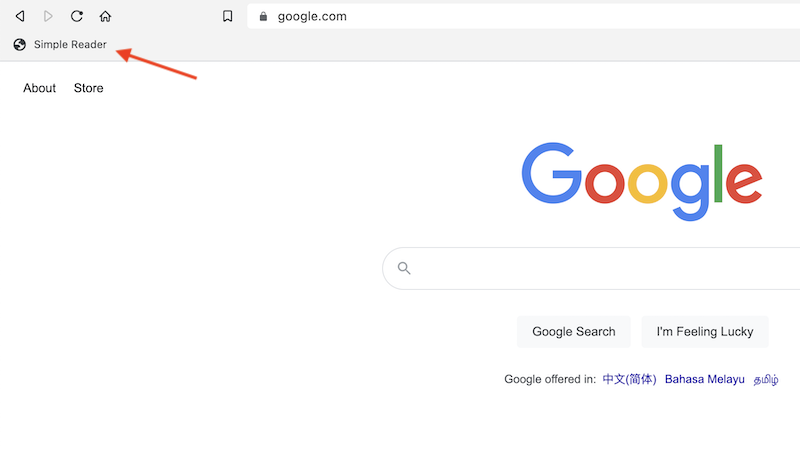The height and width of the screenshot is (454, 800).
Task: Choose the தமிழ் language link
Action: pyautogui.click(x=766, y=379)
